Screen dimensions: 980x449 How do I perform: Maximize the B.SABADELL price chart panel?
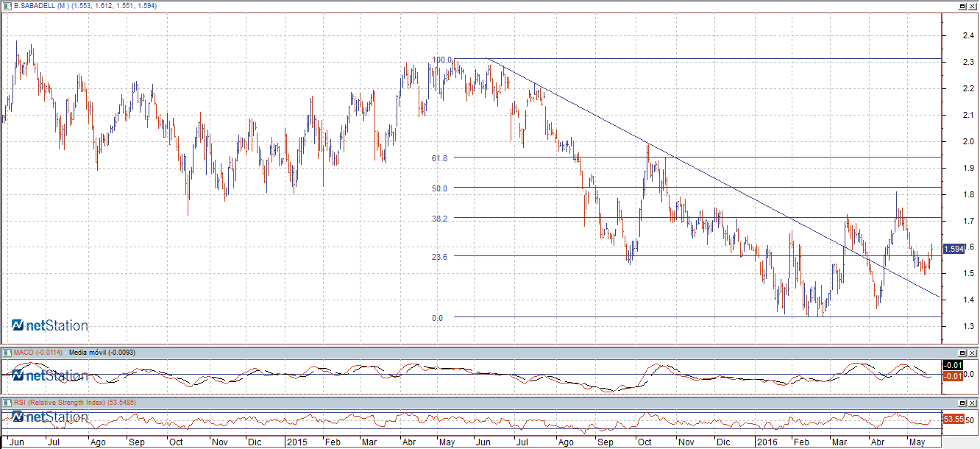tap(962, 6)
